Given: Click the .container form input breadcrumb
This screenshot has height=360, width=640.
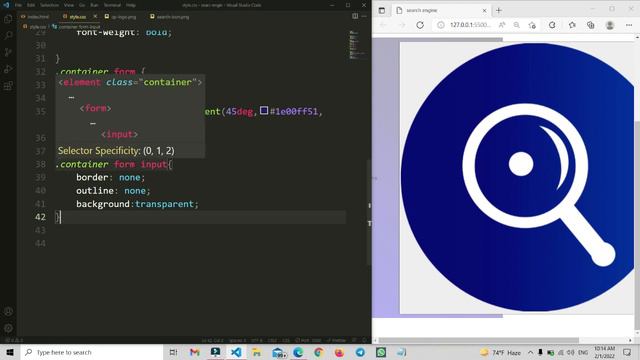Looking at the screenshot, I should [x=76, y=27].
